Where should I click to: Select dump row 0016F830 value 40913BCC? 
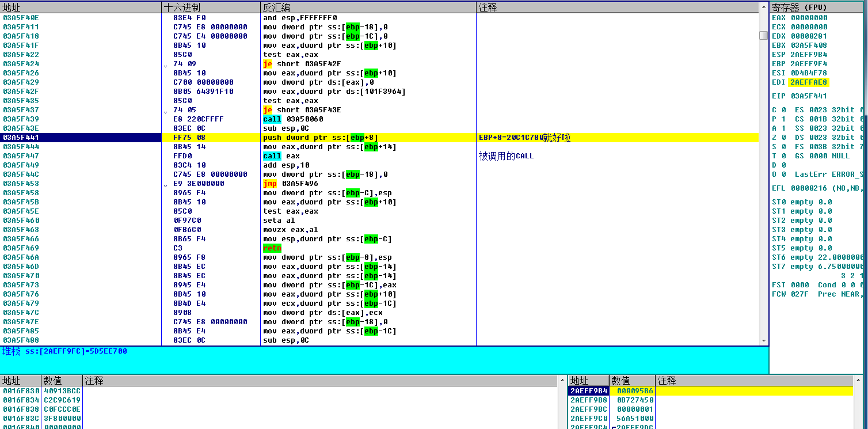coord(62,391)
